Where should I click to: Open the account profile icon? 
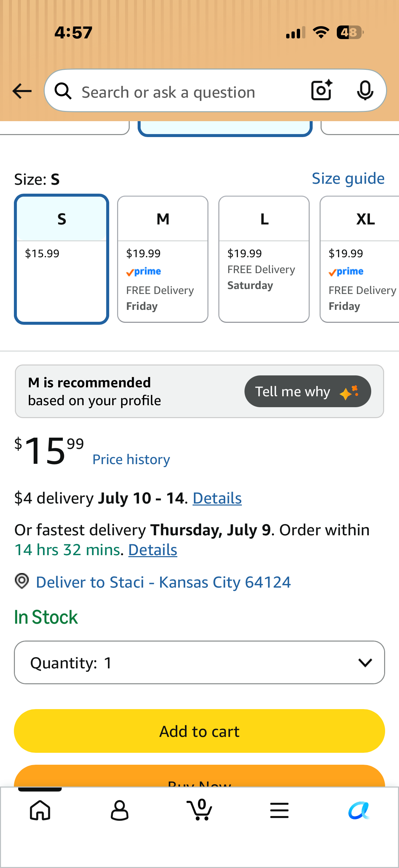pos(119,810)
